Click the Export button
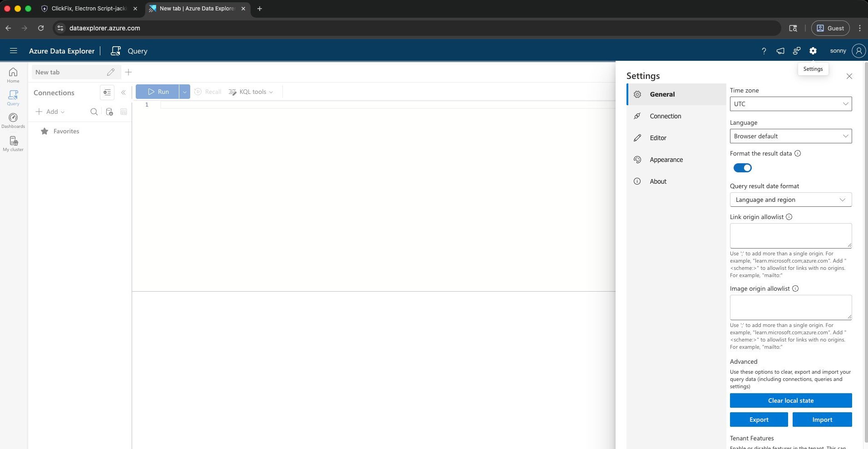The image size is (868, 449). (x=759, y=420)
